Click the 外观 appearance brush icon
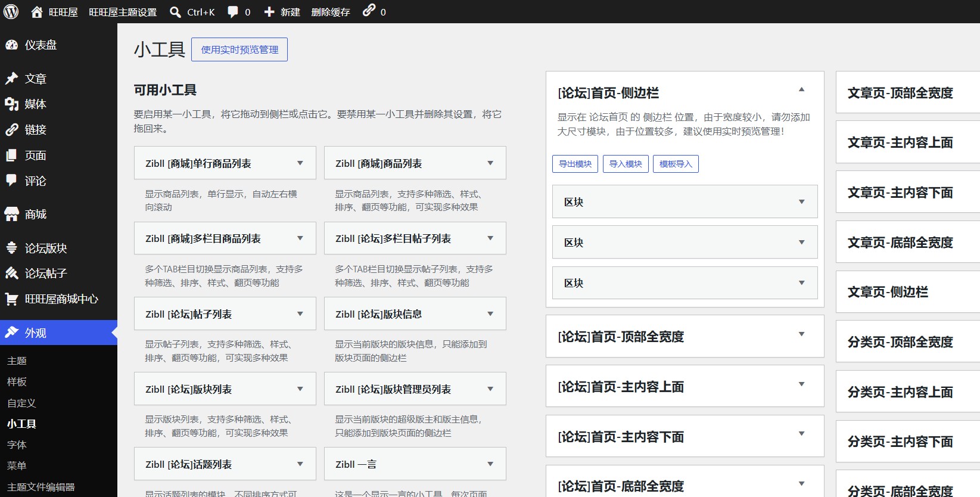Screen dimensions: 980x497 click(12, 333)
